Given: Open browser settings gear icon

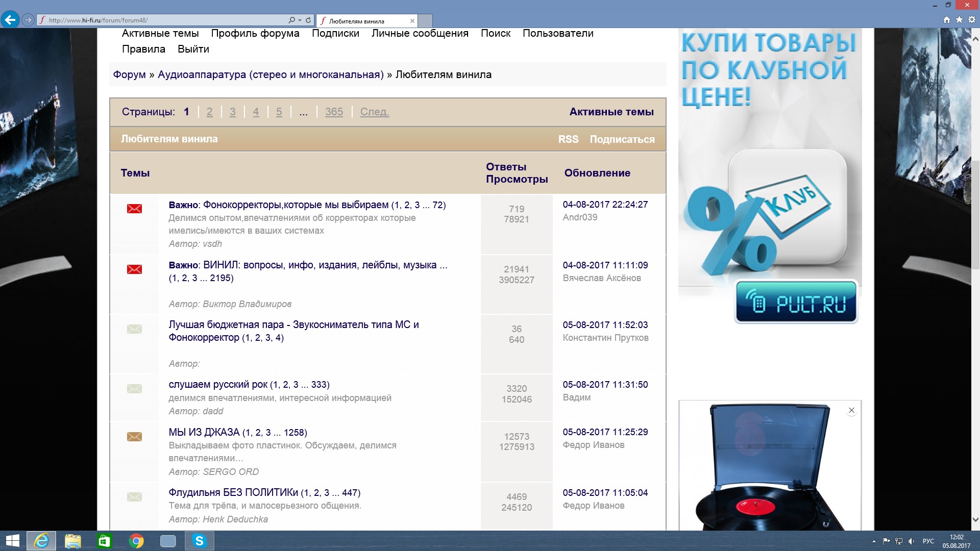Looking at the screenshot, I should (972, 20).
